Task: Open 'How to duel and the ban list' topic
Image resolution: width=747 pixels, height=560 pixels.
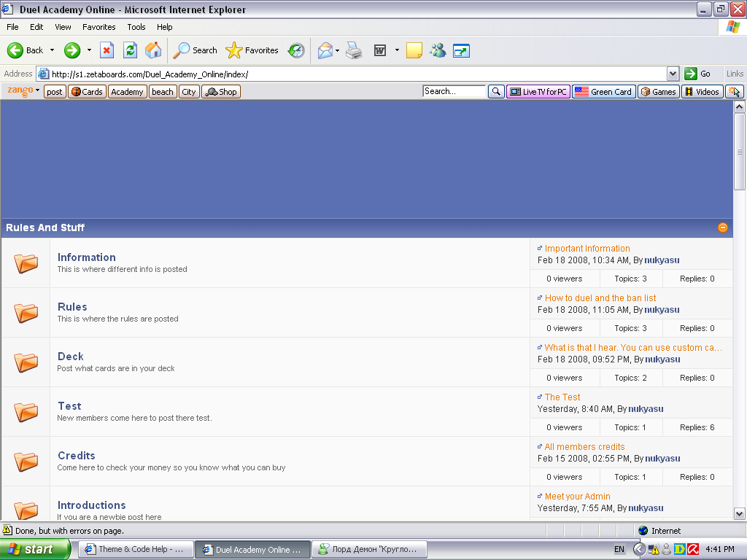Action: [600, 298]
